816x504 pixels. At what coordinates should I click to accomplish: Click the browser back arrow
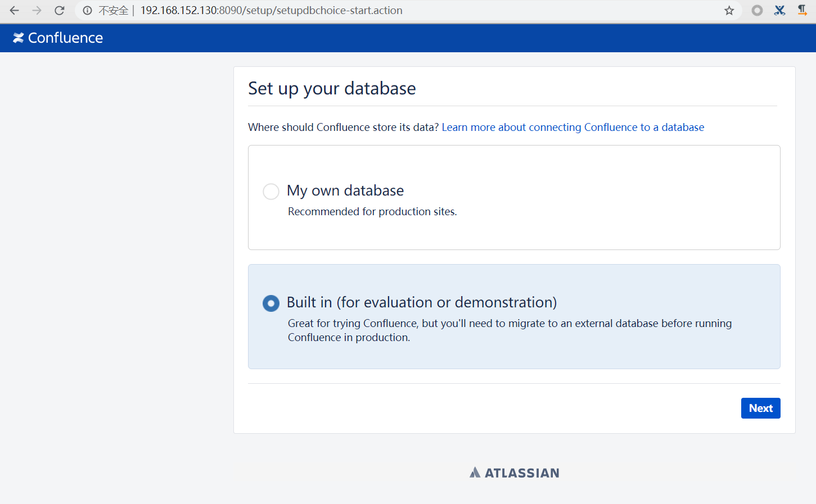(x=15, y=11)
